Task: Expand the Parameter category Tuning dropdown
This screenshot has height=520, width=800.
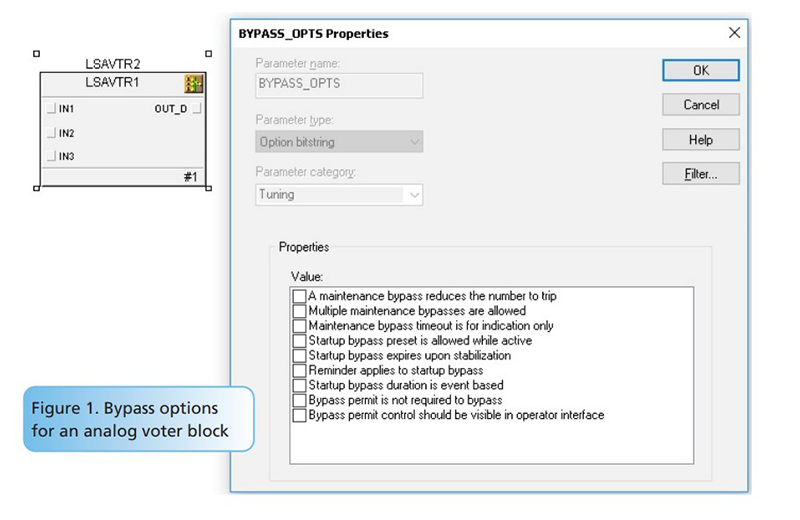Action: pos(339,194)
